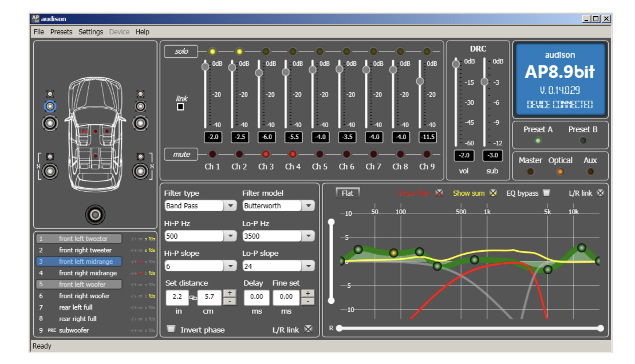Click the audison AP app icon in title bar

point(35,19)
